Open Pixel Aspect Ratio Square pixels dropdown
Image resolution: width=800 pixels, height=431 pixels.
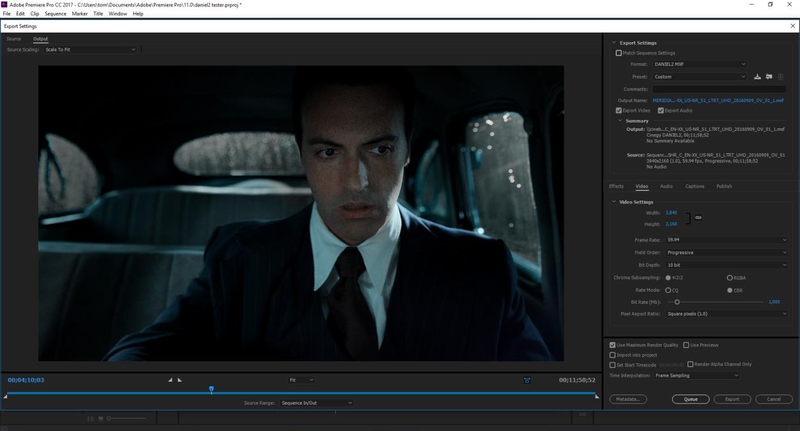point(727,314)
